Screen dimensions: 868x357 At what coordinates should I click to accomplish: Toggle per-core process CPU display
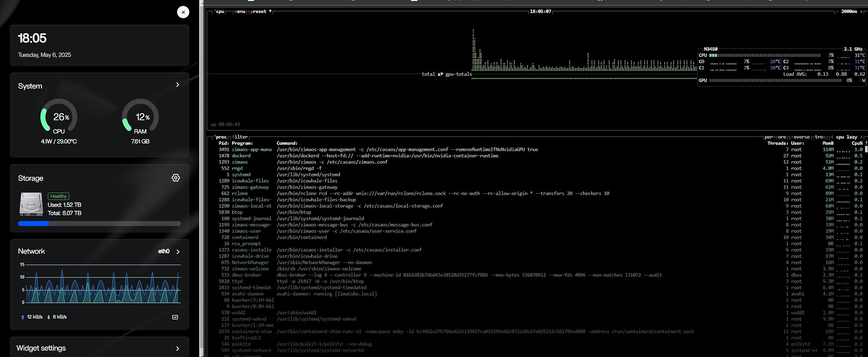(775, 137)
